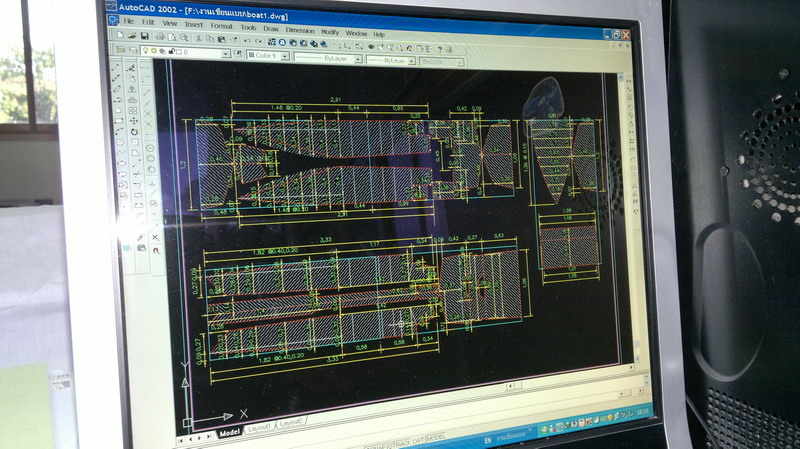The width and height of the screenshot is (800, 449).
Task: Open the Help menu
Action: 379,35
